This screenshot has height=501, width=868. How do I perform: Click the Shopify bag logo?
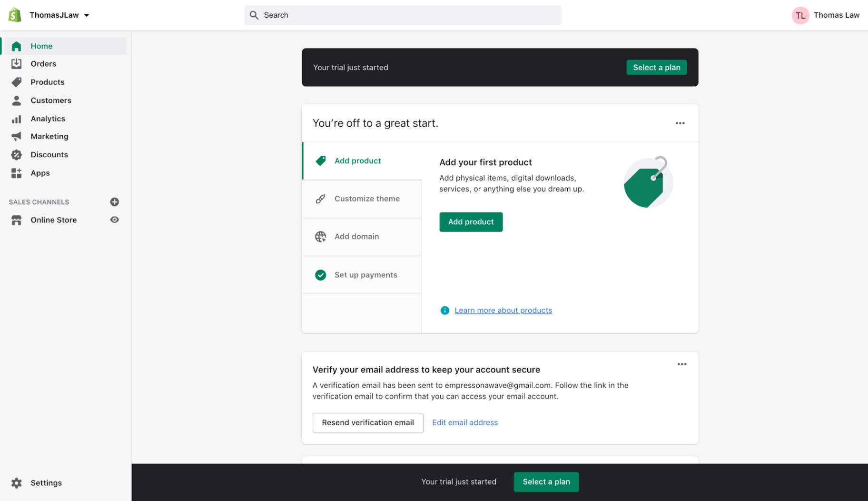pos(15,15)
